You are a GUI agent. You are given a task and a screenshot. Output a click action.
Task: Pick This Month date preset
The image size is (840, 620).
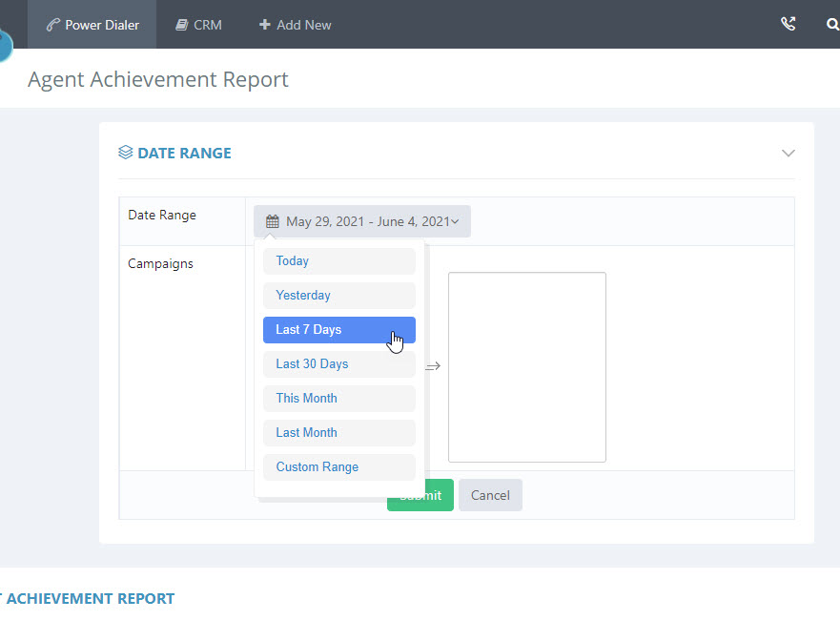339,398
